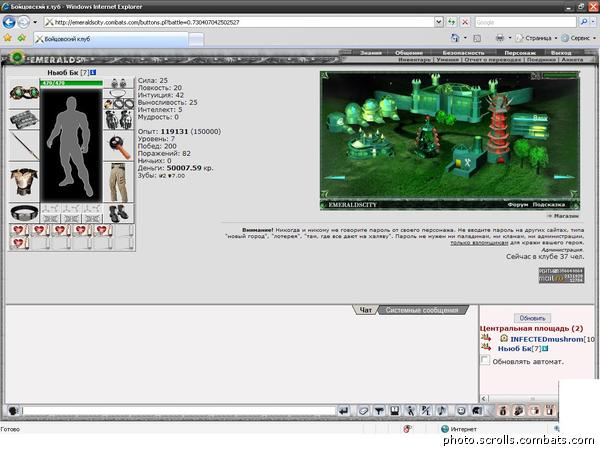This screenshot has height=450, width=600.
Task: Use the heart scroll in second row
Action: click(19, 243)
